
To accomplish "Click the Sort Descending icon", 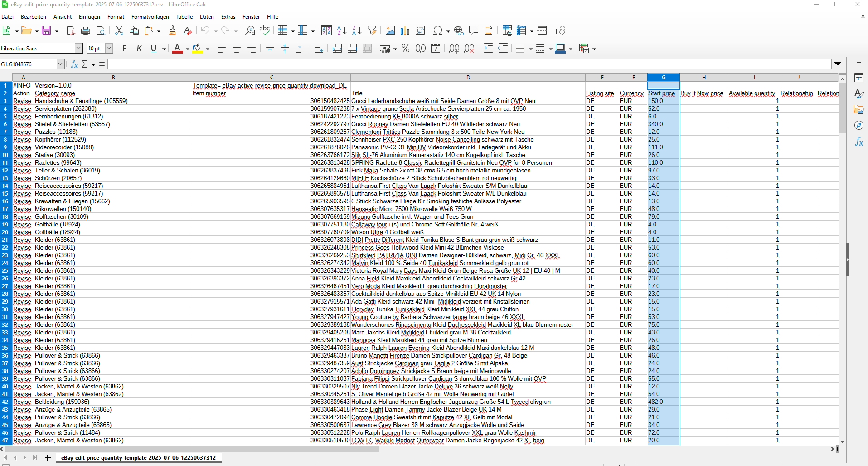I will coord(357,30).
